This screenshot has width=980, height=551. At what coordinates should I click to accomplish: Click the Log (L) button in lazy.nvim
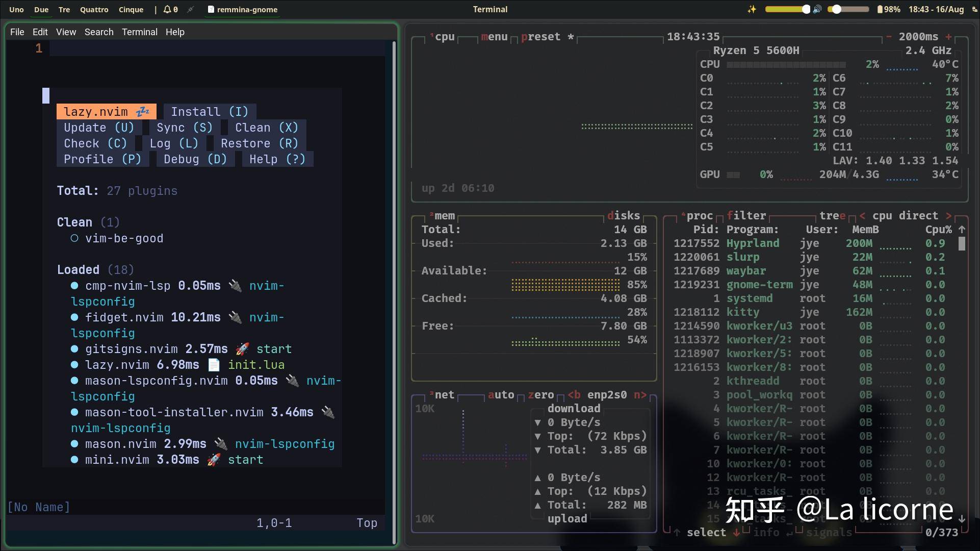(173, 143)
